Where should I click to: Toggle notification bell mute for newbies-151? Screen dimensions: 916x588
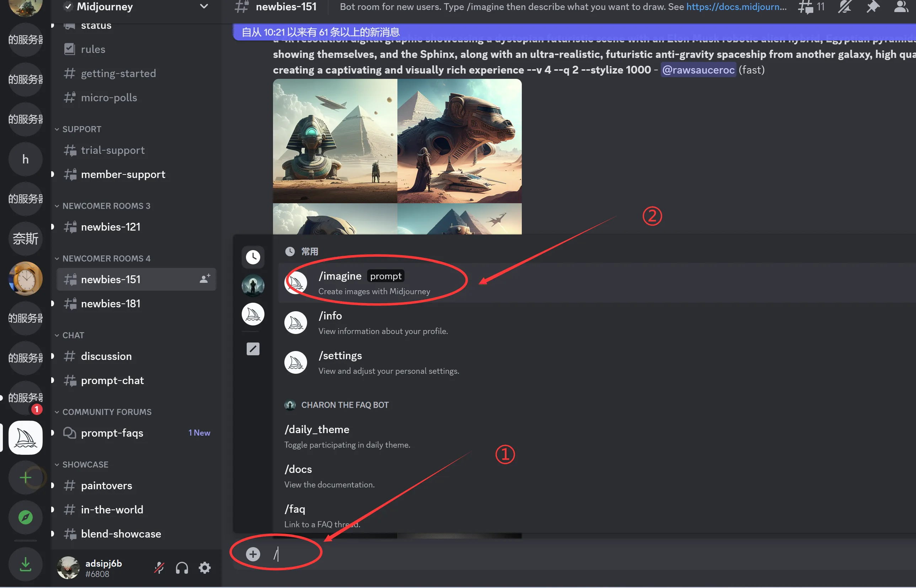tap(845, 7)
